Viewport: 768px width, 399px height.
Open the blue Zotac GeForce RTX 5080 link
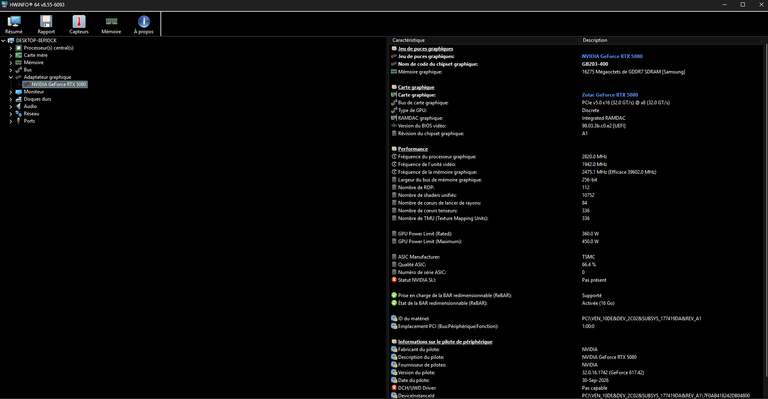click(610, 95)
